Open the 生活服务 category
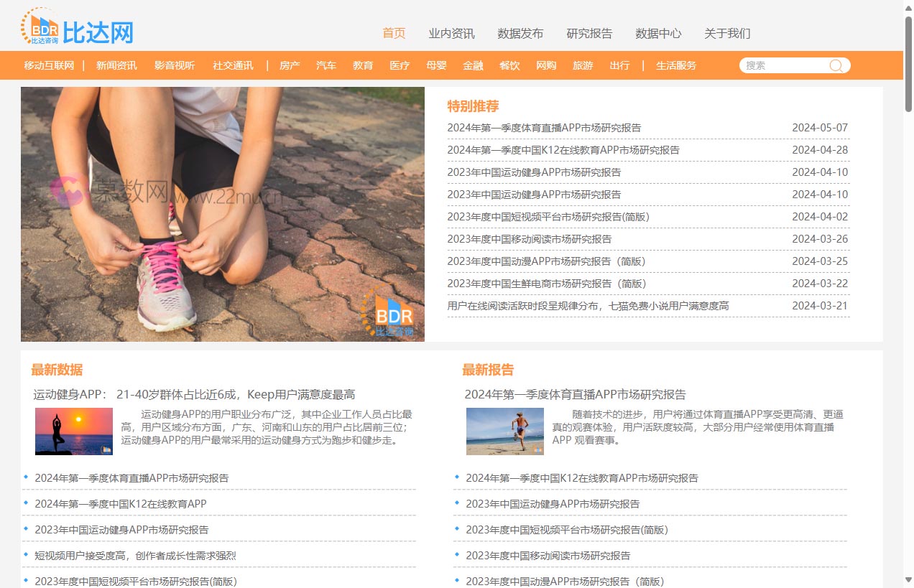 click(x=676, y=65)
